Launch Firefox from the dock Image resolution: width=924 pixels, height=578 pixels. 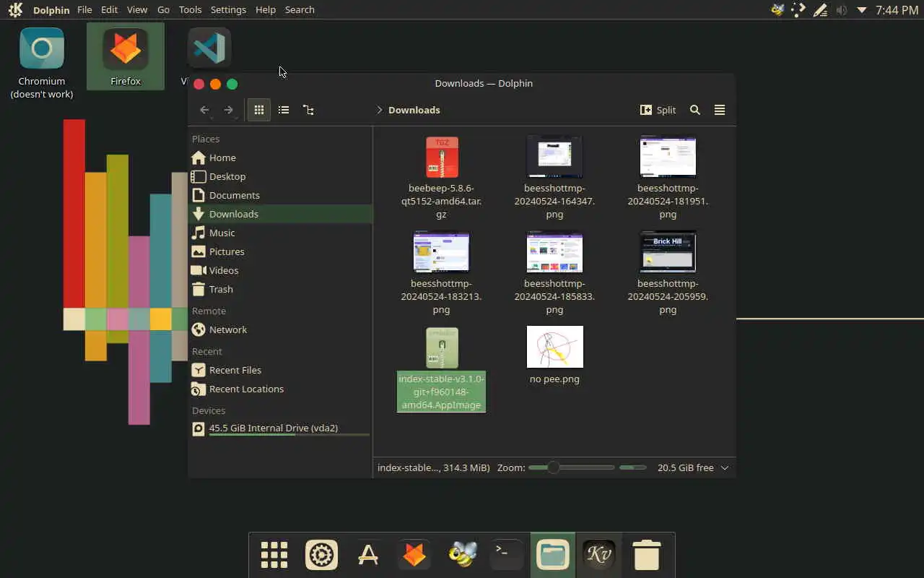click(x=414, y=555)
